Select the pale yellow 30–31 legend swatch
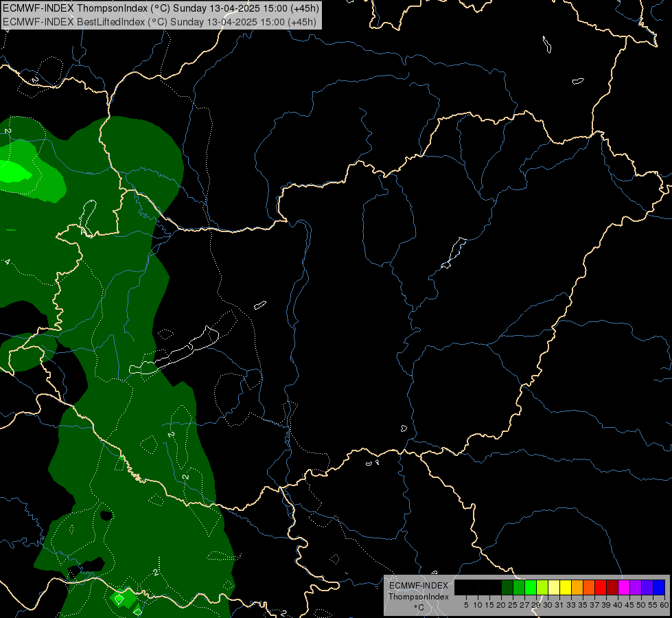This screenshot has height=618, width=672. (554, 587)
